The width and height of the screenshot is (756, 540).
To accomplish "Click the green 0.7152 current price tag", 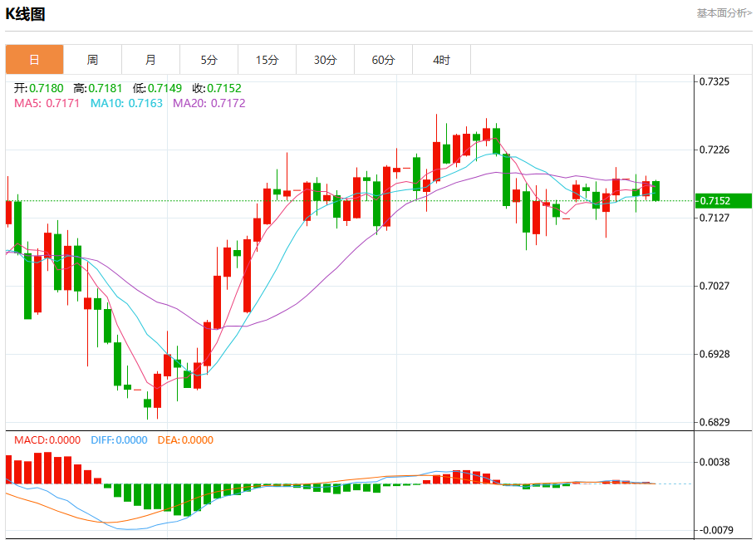I will pyautogui.click(x=724, y=200).
